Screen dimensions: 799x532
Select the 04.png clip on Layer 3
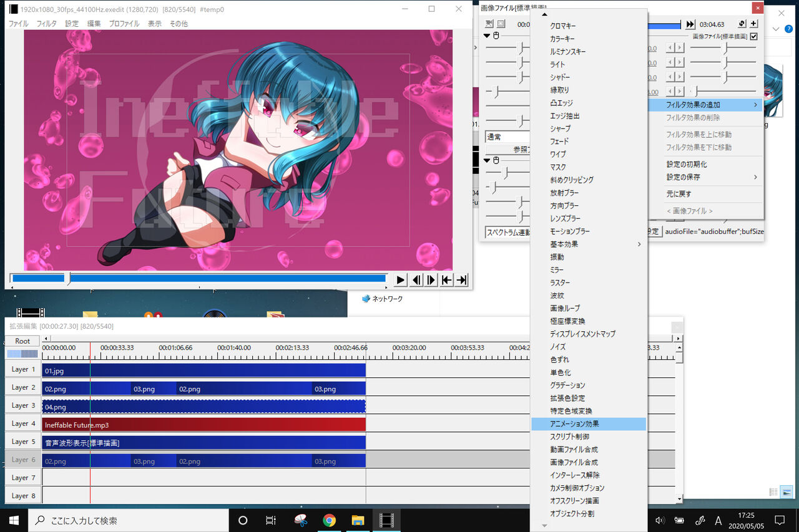203,407
